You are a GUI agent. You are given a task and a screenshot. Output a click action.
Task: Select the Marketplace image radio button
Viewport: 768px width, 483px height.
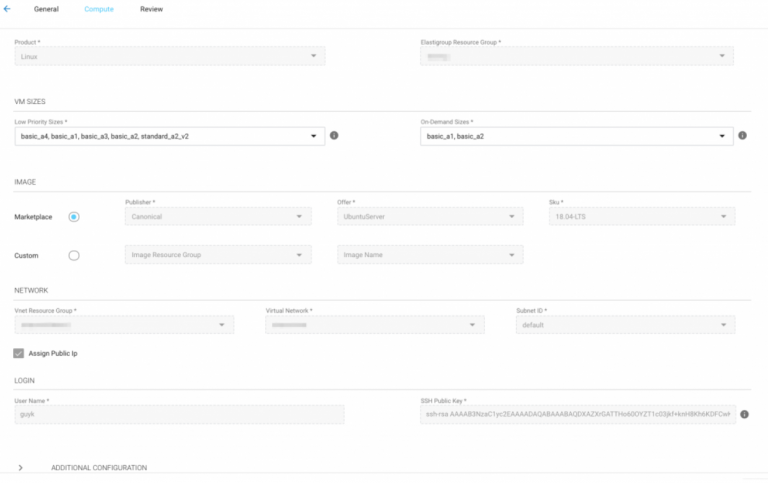pyautogui.click(x=74, y=216)
